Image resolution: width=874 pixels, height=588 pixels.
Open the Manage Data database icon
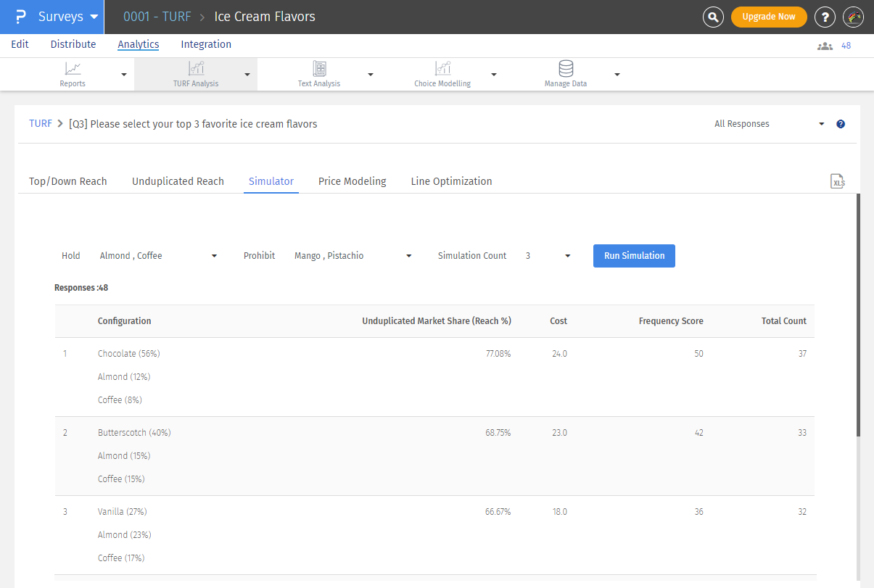pyautogui.click(x=566, y=70)
